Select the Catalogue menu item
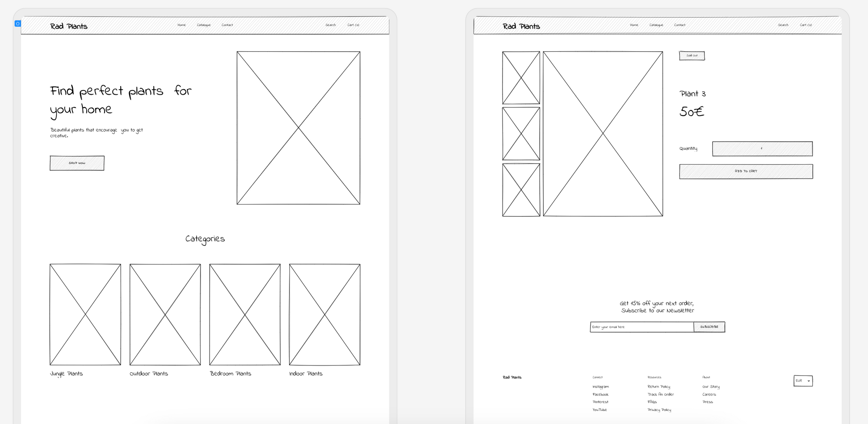868x424 pixels. coord(204,25)
